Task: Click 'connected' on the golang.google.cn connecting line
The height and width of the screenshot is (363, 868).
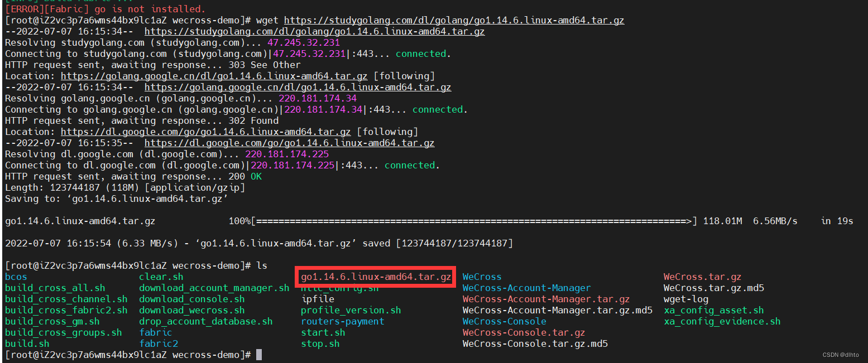Action: tap(438, 110)
